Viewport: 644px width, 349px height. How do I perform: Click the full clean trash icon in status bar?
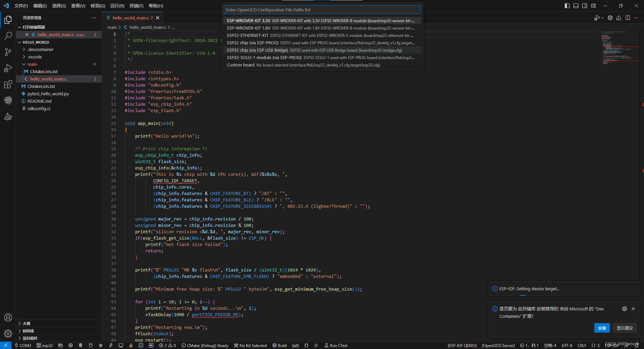80,345
